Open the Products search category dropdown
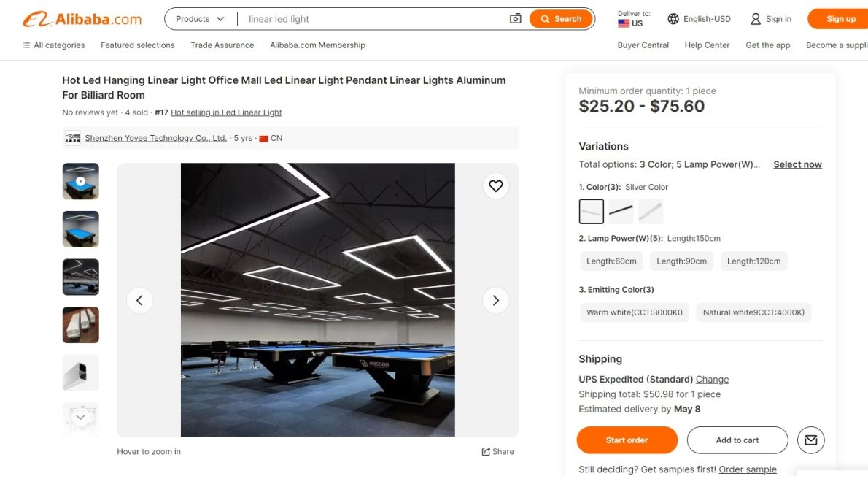 198,18
